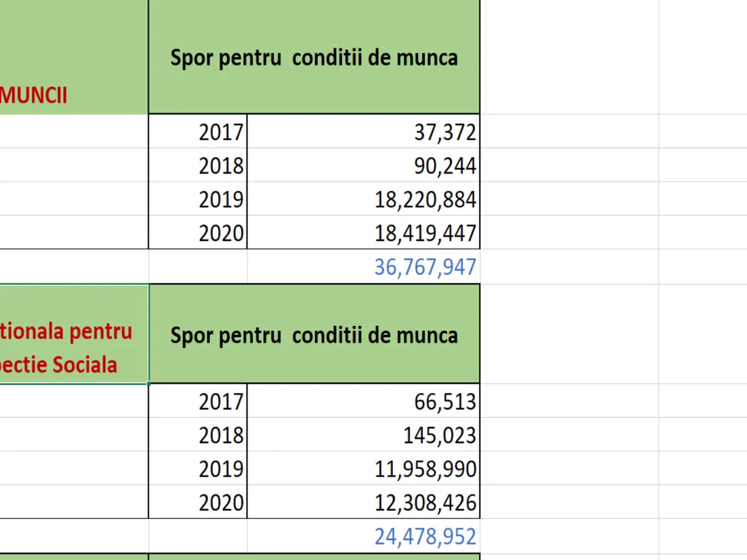Viewport: 747px width, 560px height.
Task: Click the blue total 24,478,952
Action: [364, 536]
